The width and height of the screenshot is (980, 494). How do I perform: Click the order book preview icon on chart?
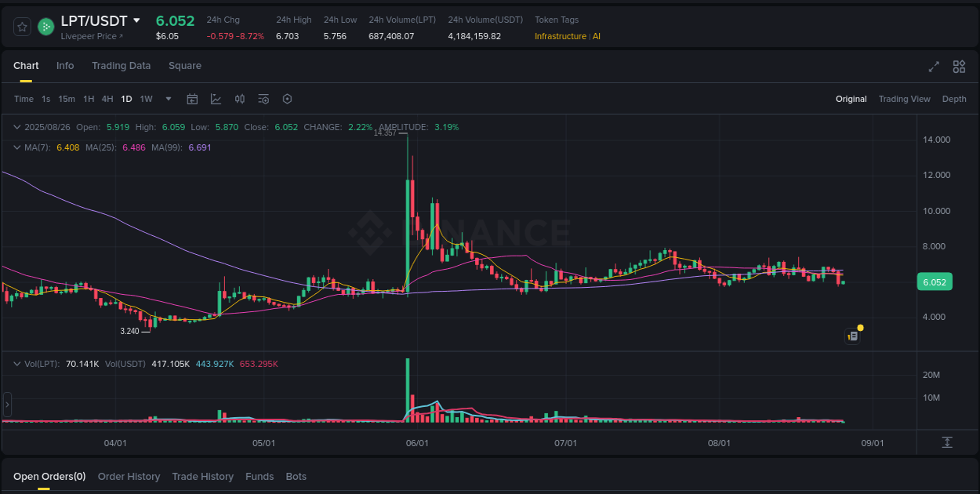[852, 335]
